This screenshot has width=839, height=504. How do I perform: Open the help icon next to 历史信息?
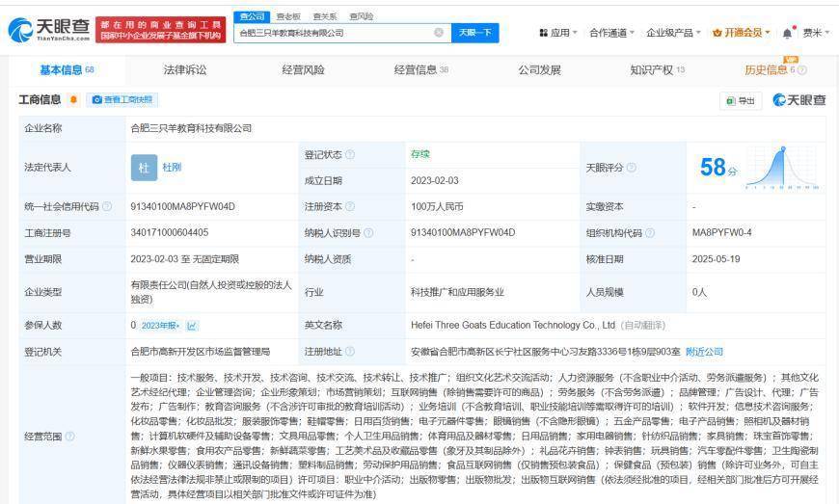pyautogui.click(x=802, y=70)
